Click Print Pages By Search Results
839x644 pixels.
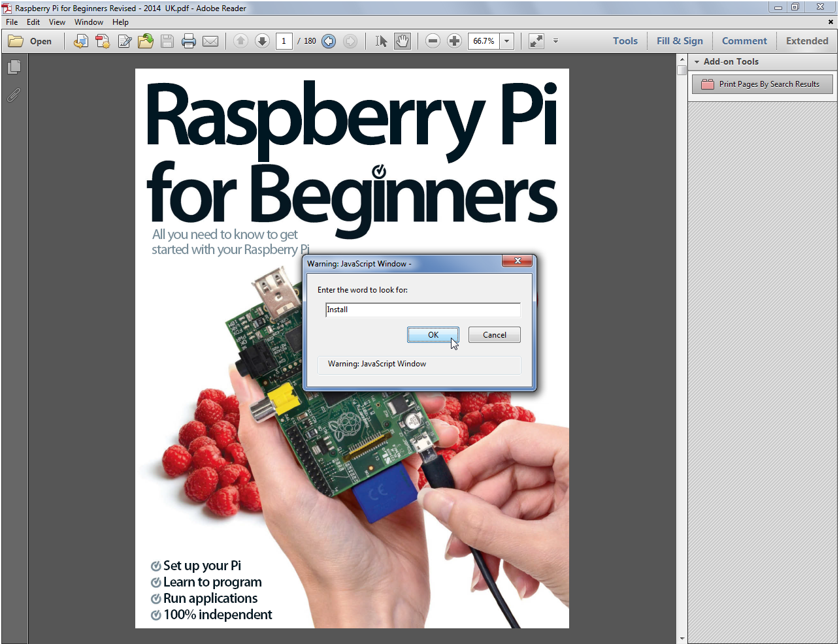762,84
